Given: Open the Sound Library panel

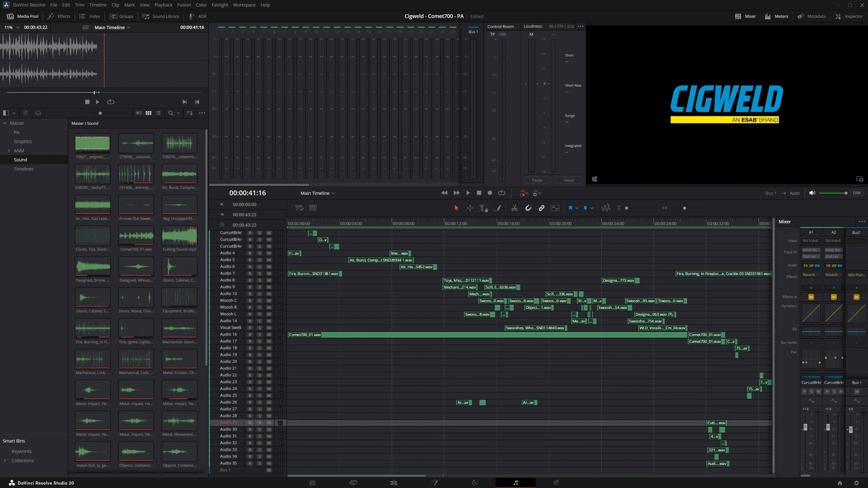Looking at the screenshot, I should (160, 16).
